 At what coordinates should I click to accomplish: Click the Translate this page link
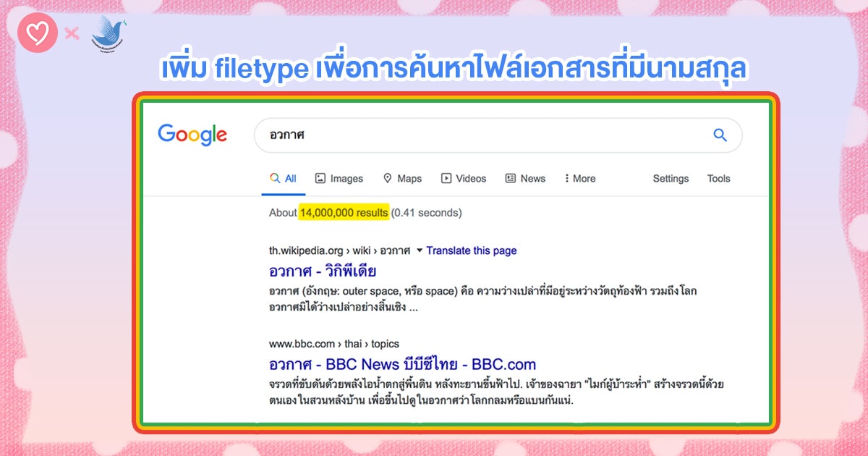coord(472,250)
